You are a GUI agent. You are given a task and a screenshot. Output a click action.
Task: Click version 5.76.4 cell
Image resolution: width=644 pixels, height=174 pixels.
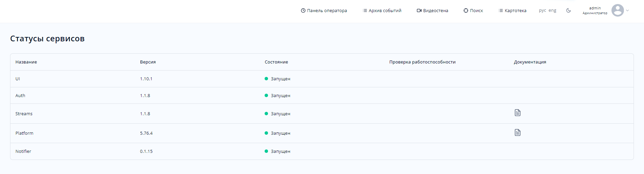pos(146,133)
